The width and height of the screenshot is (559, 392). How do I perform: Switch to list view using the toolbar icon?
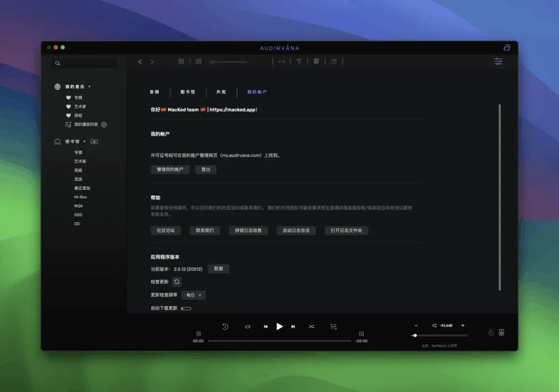(199, 61)
